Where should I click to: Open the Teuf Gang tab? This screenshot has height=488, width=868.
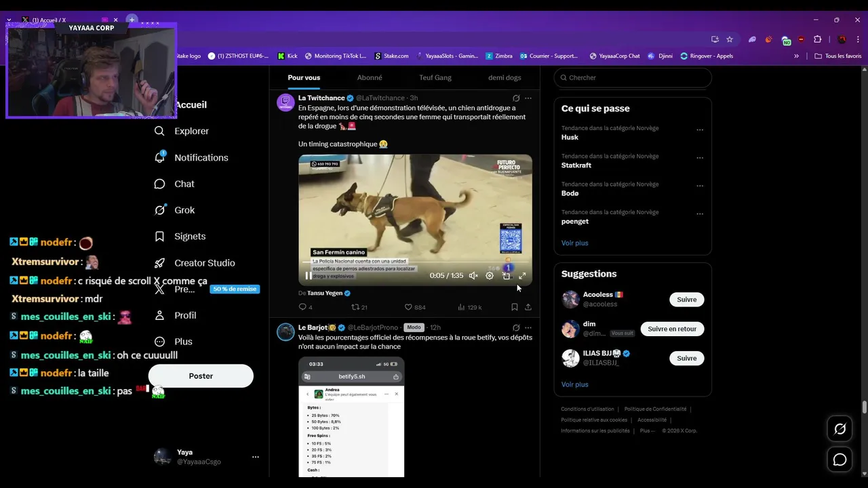click(x=435, y=77)
